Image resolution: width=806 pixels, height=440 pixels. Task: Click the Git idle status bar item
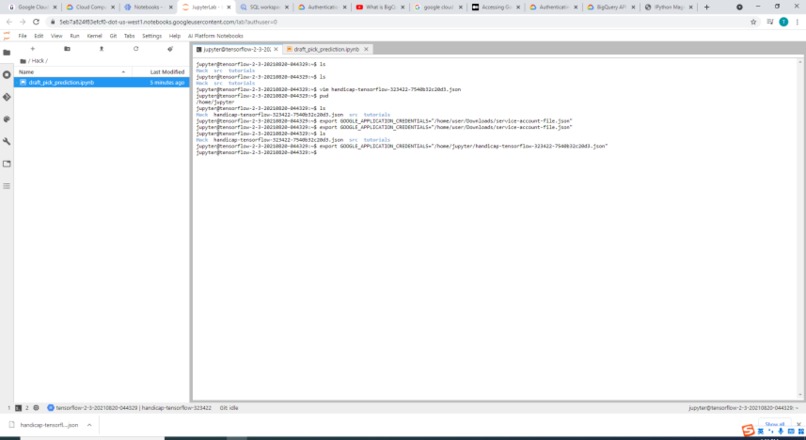coord(229,408)
